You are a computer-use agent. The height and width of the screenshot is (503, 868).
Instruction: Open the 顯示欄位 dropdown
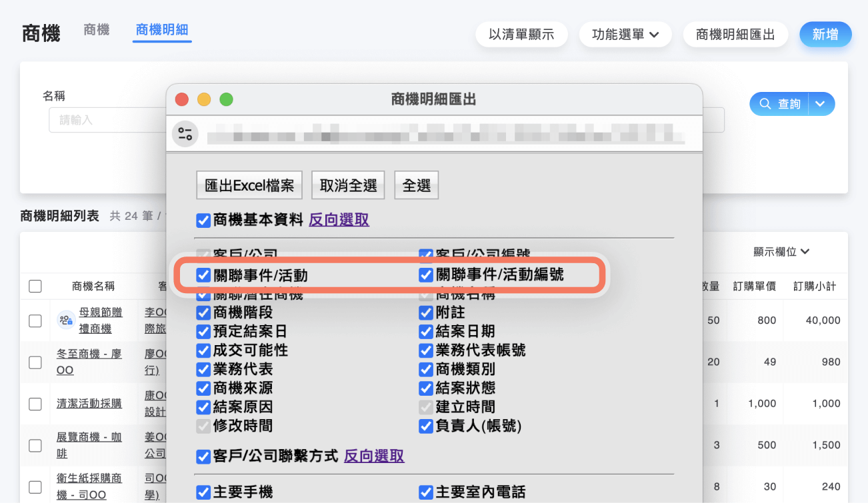pyautogui.click(x=781, y=252)
